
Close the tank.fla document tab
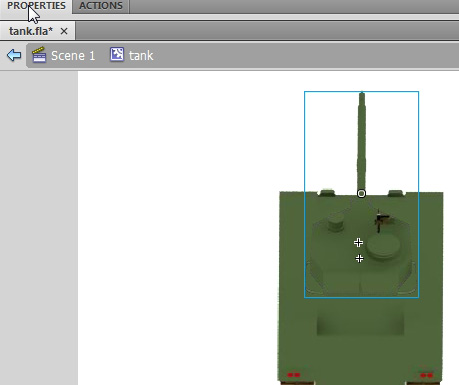point(64,31)
